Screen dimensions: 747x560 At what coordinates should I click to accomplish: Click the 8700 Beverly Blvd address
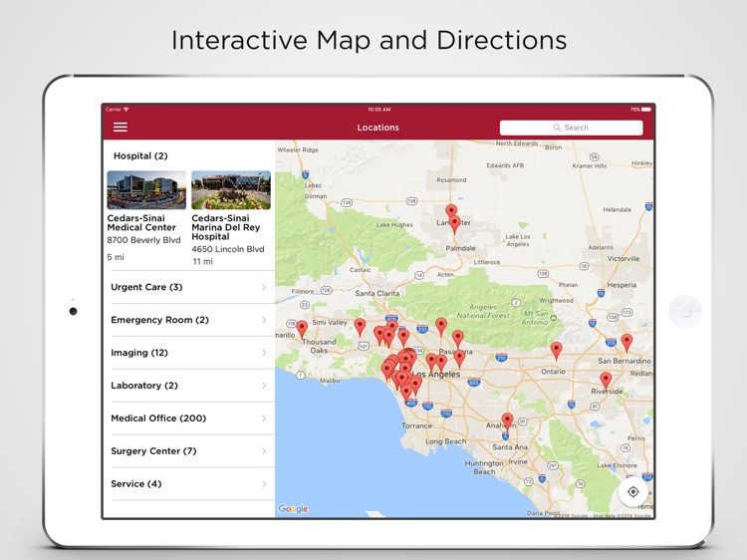coord(143,240)
